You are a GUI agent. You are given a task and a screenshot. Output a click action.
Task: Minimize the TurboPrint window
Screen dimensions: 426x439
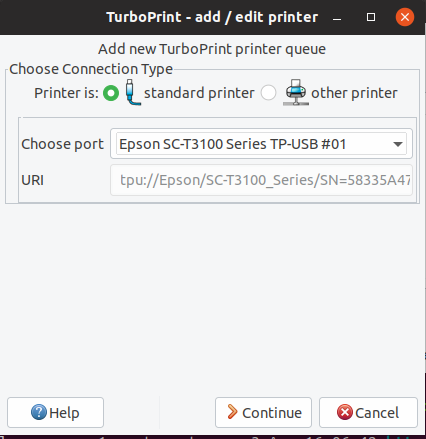[337, 17]
